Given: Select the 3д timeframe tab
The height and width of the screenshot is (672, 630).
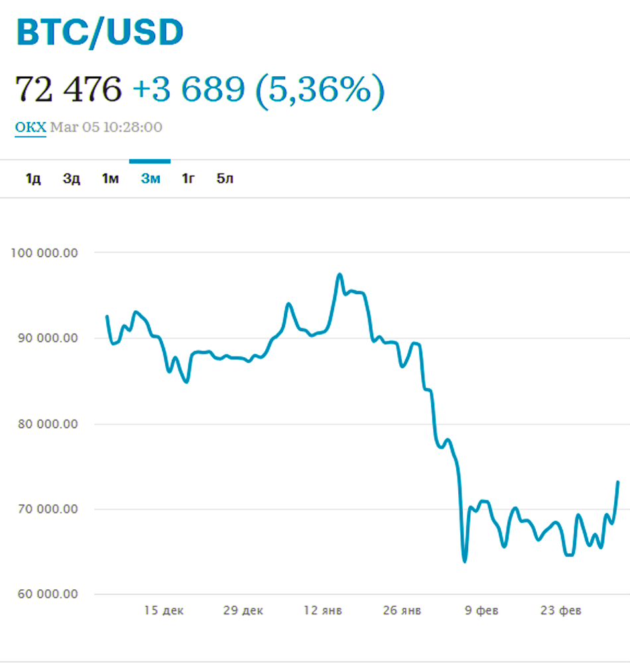Looking at the screenshot, I should click(71, 178).
